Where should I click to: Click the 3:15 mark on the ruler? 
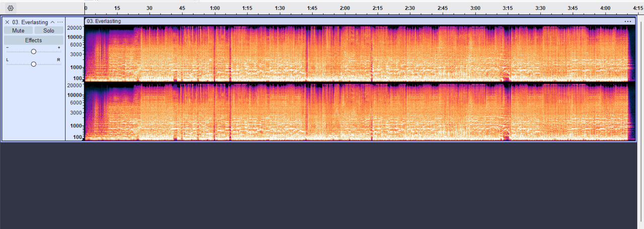click(x=508, y=8)
